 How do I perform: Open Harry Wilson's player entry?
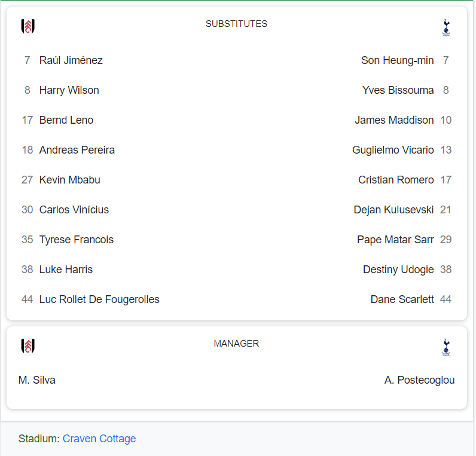point(69,90)
